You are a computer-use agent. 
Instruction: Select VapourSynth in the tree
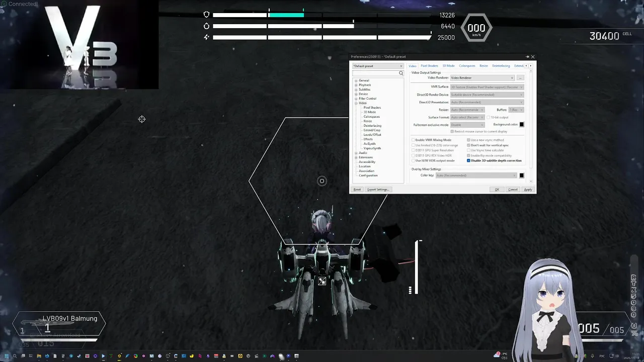point(372,148)
